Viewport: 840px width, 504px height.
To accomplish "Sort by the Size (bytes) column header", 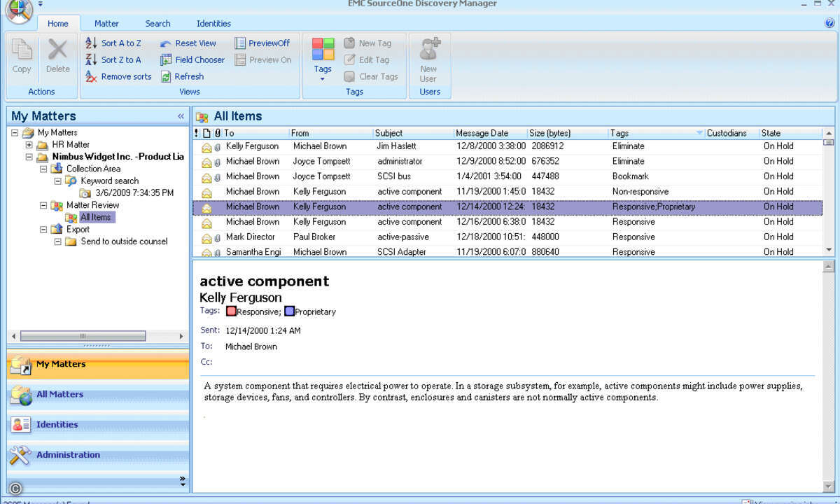I will 567,133.
